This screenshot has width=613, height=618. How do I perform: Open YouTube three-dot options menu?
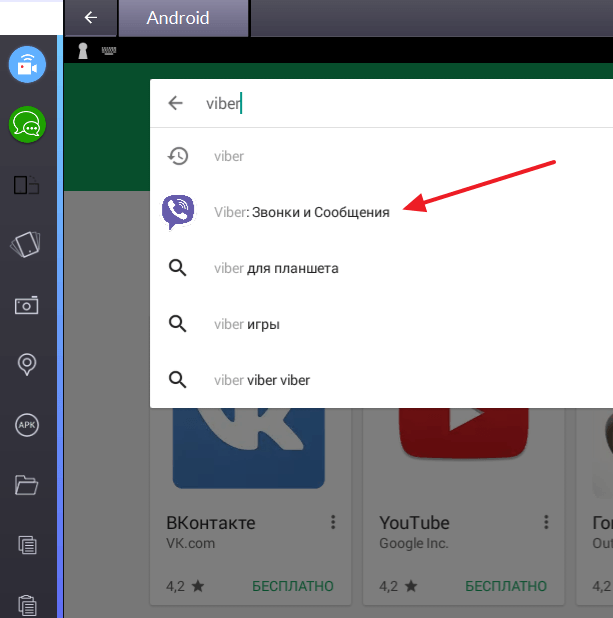[546, 522]
